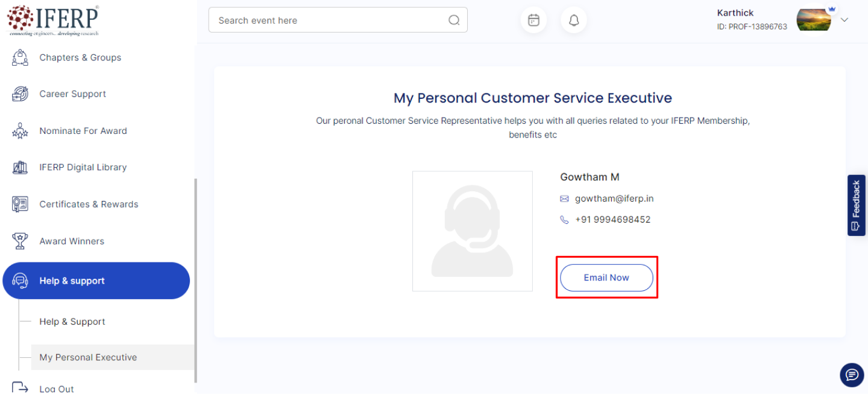Click the calendar icon in header
The width and height of the screenshot is (868, 394).
click(x=533, y=21)
